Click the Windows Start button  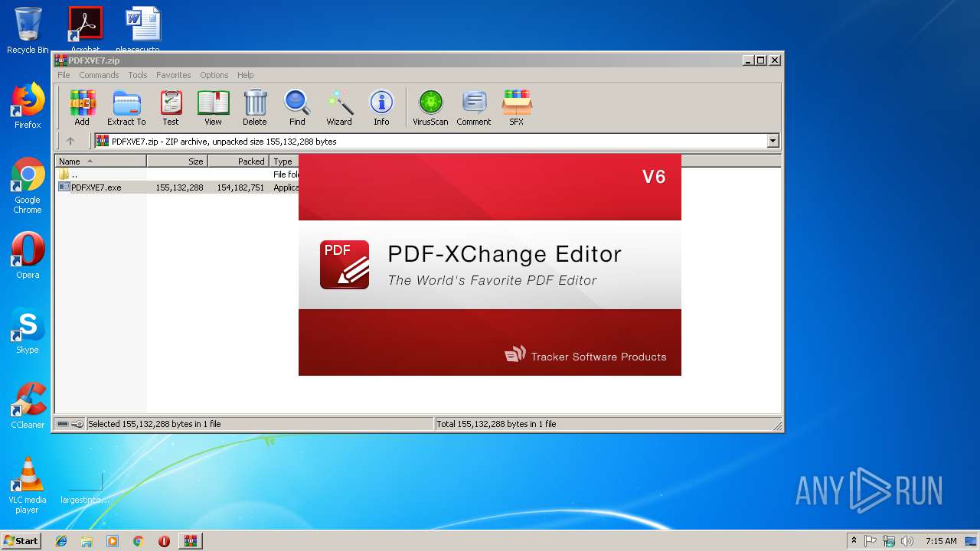[x=21, y=540]
